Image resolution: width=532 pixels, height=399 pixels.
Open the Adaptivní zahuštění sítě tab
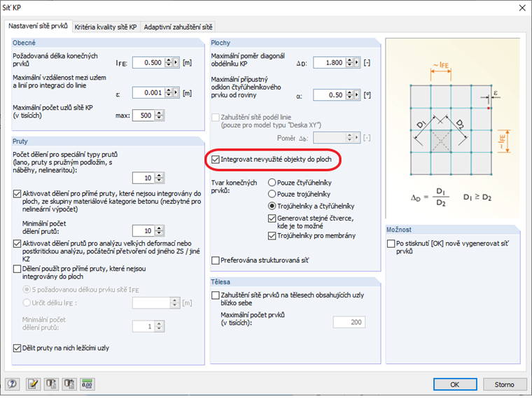[178, 27]
